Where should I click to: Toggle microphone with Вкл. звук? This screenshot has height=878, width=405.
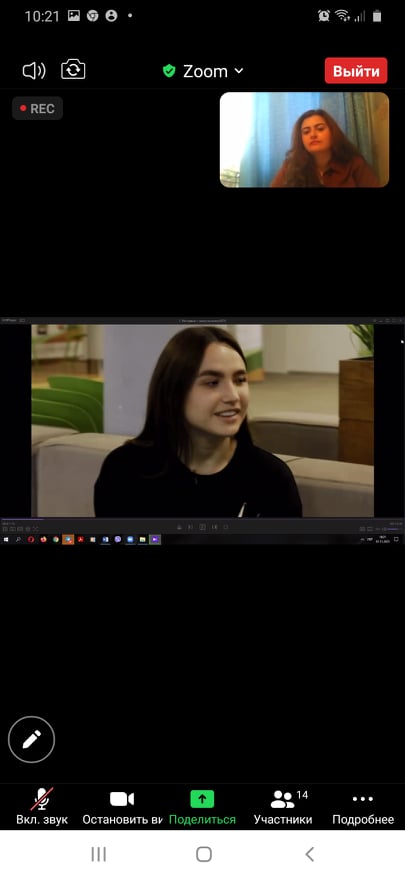[42, 807]
